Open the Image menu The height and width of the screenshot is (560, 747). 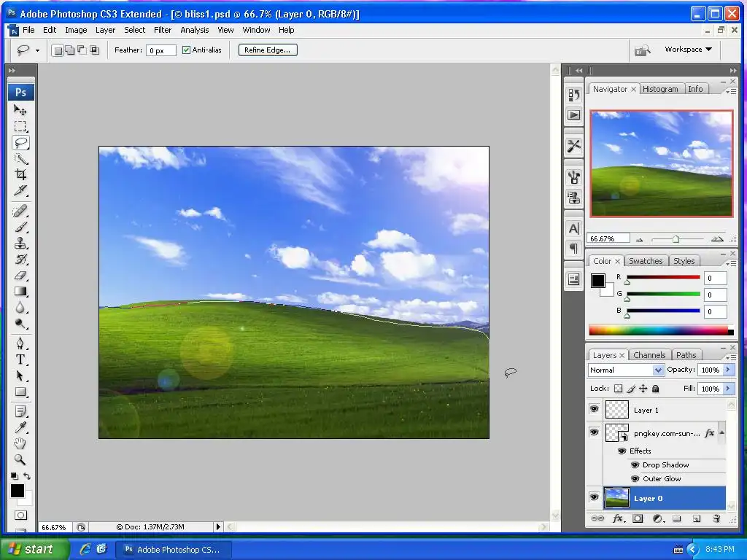coord(76,30)
